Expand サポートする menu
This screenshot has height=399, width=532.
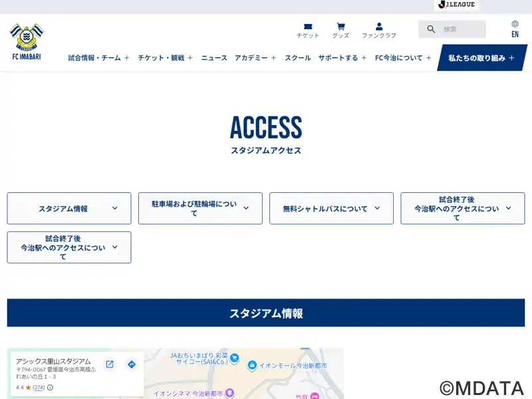[x=342, y=58]
